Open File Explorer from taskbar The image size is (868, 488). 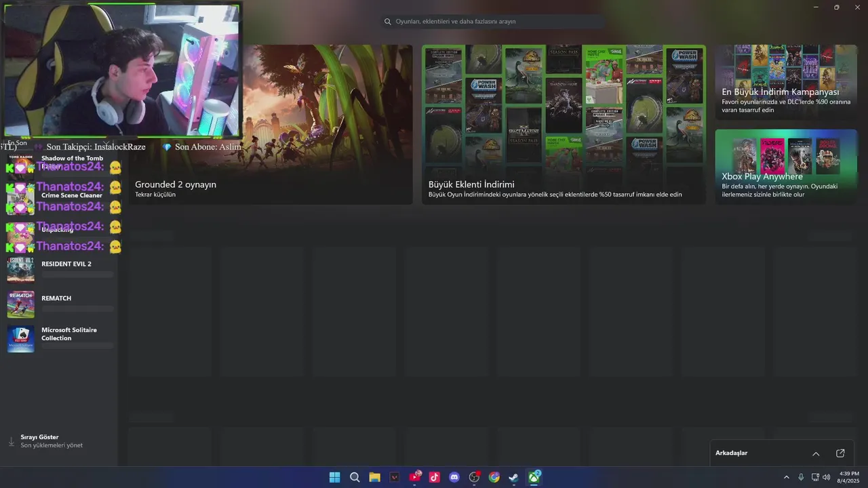coord(374,477)
